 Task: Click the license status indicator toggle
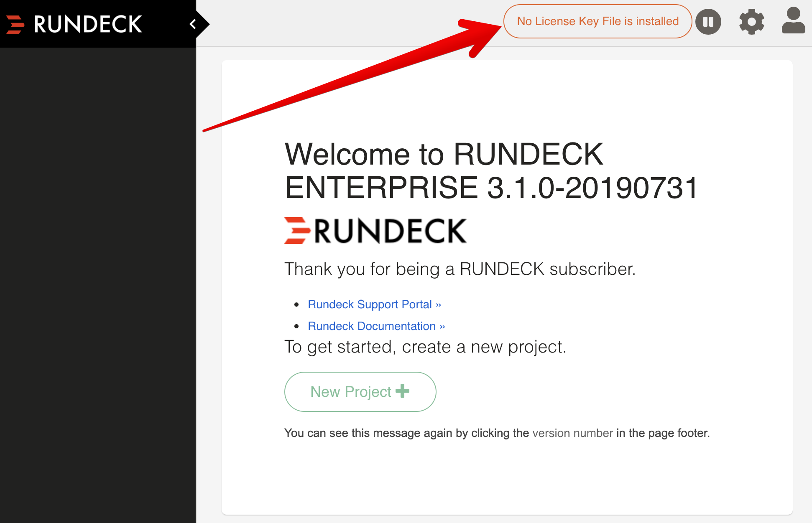[598, 21]
